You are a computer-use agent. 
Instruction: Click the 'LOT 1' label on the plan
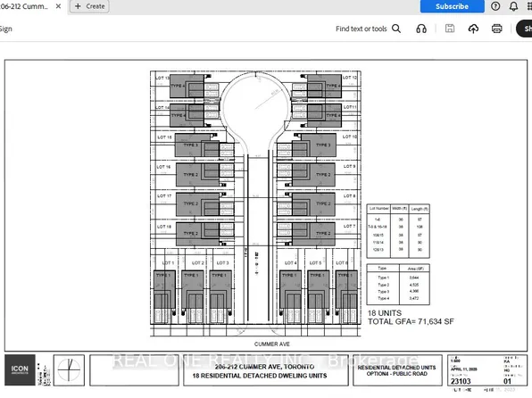point(168,263)
